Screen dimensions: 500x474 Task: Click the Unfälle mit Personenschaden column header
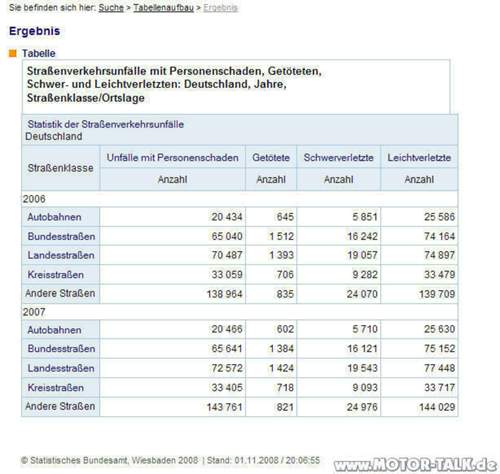(172, 157)
